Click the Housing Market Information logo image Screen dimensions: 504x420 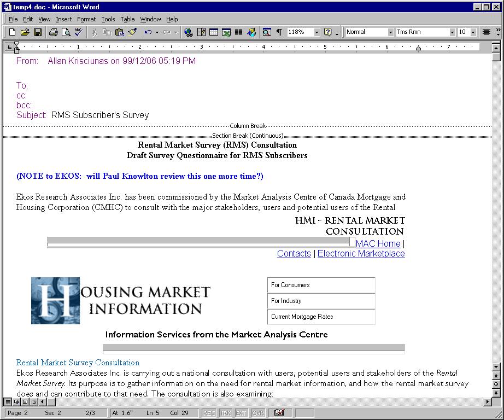(121, 301)
